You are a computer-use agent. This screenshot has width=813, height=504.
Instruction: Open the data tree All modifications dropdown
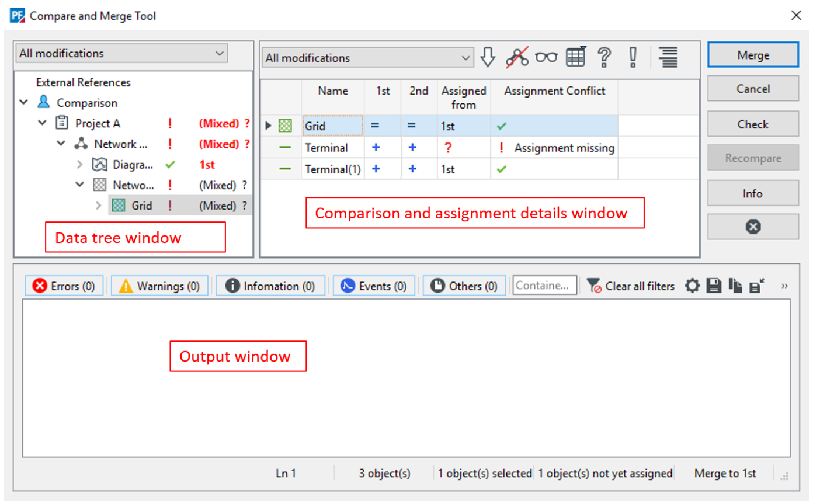tap(121, 53)
